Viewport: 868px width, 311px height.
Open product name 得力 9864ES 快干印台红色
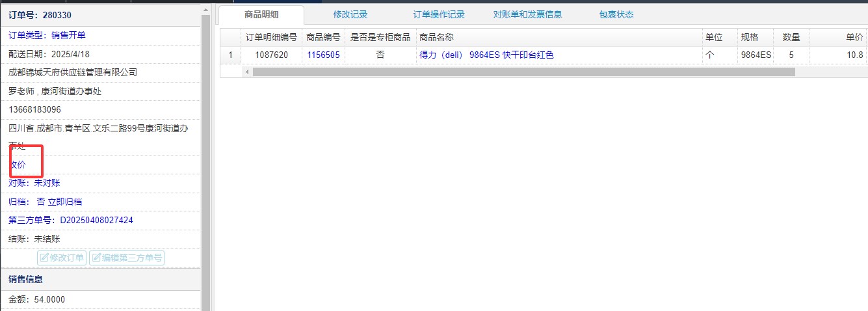[487, 55]
